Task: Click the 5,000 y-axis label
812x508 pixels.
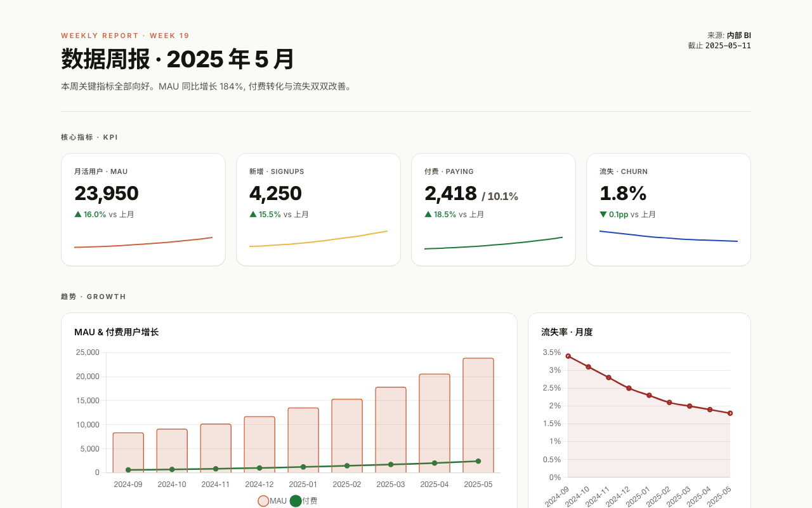Action: 89,449
